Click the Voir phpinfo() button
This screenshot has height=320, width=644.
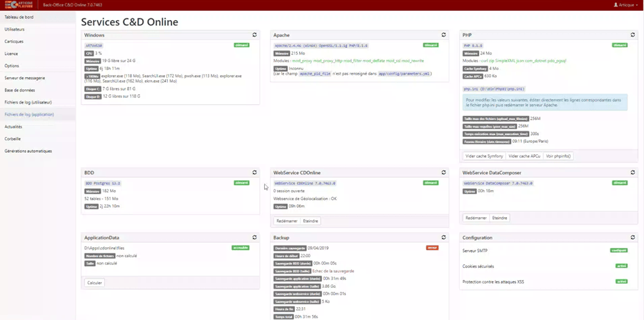coord(559,156)
